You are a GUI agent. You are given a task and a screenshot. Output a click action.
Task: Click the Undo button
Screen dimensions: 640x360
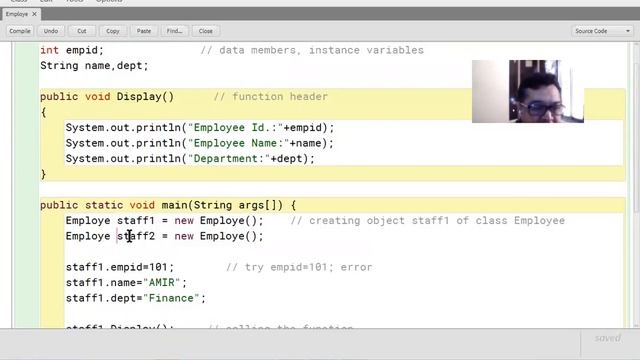pyautogui.click(x=51, y=31)
